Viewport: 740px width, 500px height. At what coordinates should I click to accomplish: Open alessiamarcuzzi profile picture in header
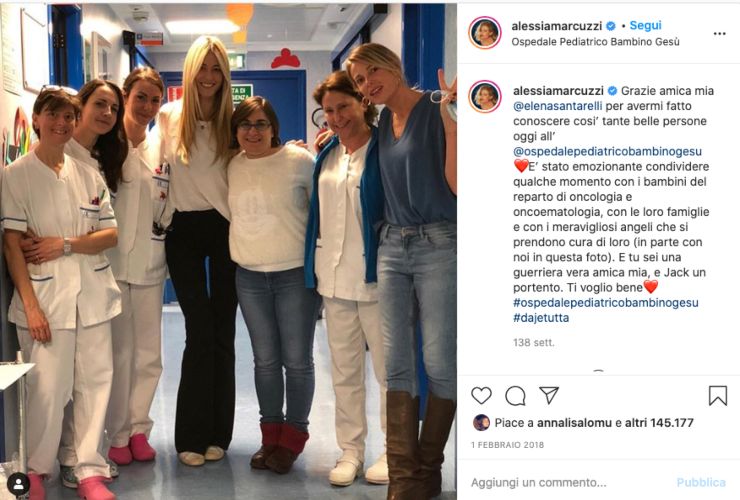coord(485,33)
